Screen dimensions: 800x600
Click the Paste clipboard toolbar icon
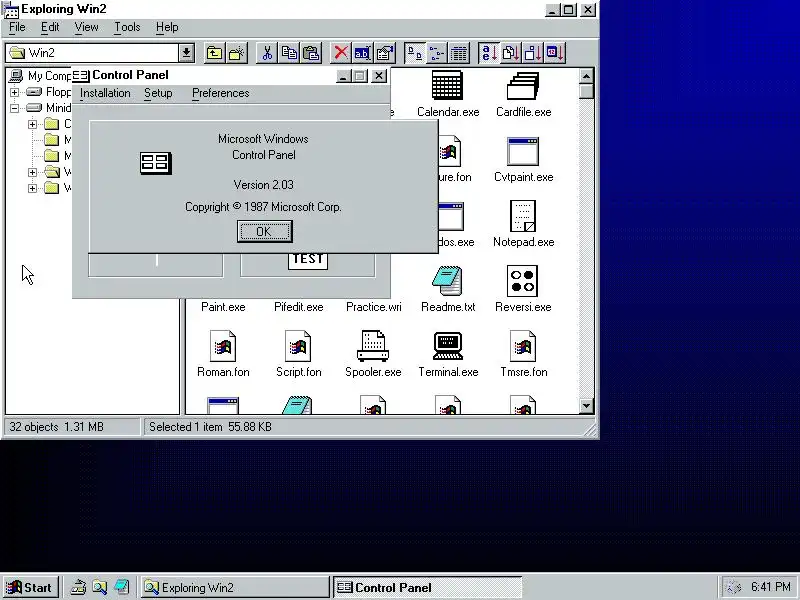coord(311,53)
